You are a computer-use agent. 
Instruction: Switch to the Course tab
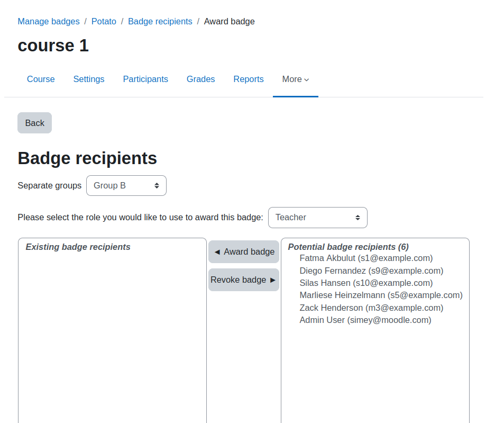tap(41, 79)
